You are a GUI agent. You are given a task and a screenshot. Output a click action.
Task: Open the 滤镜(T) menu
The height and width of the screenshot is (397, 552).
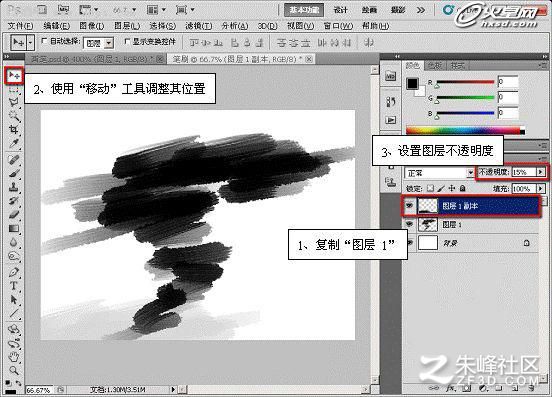(x=199, y=26)
